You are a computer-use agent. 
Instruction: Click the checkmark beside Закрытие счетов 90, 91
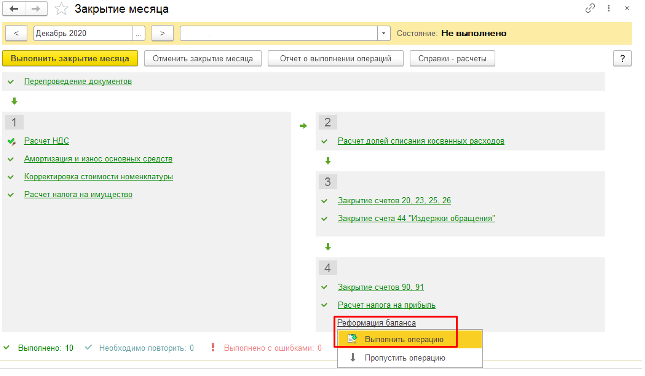pos(325,287)
